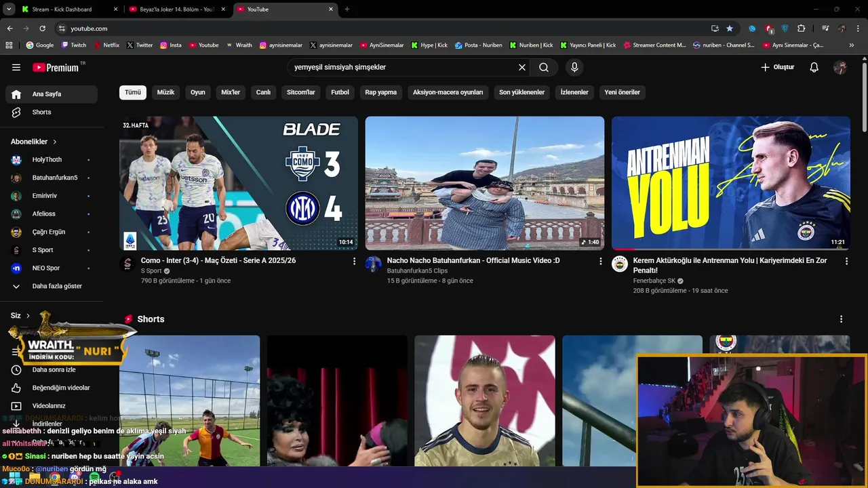Image resolution: width=868 pixels, height=488 pixels.
Task: Select the Rap yapma chip
Action: pos(381,92)
